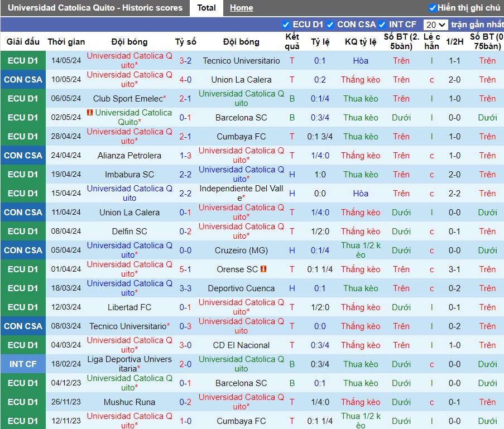This screenshot has width=504, height=429.
Task: Click the Thời gian column header
Action: (66, 42)
